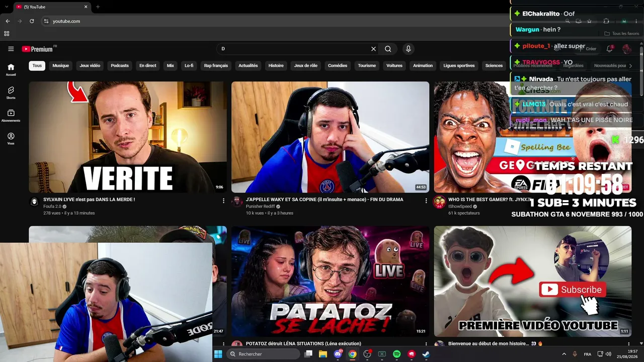Open Steam from the taskbar
The height and width of the screenshot is (362, 644).
click(x=426, y=354)
